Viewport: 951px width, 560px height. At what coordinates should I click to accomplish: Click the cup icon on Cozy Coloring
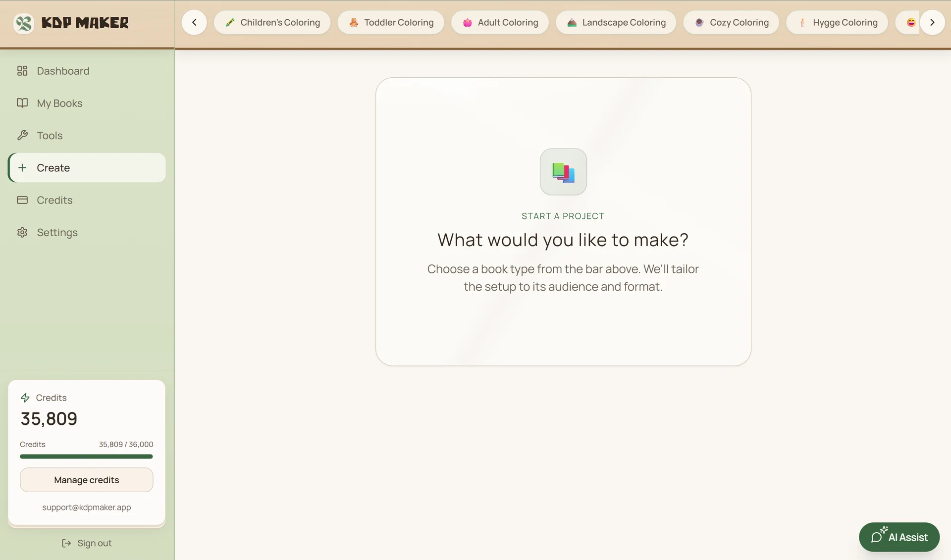tap(699, 22)
